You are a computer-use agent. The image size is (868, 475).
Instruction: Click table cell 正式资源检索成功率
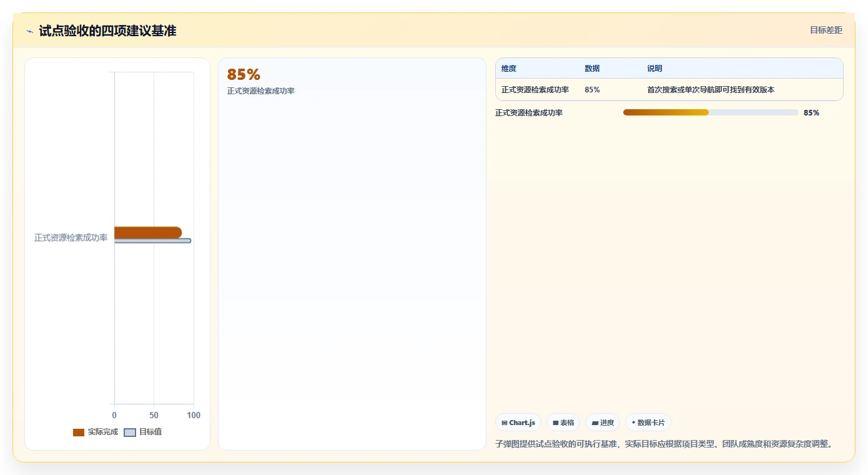535,90
